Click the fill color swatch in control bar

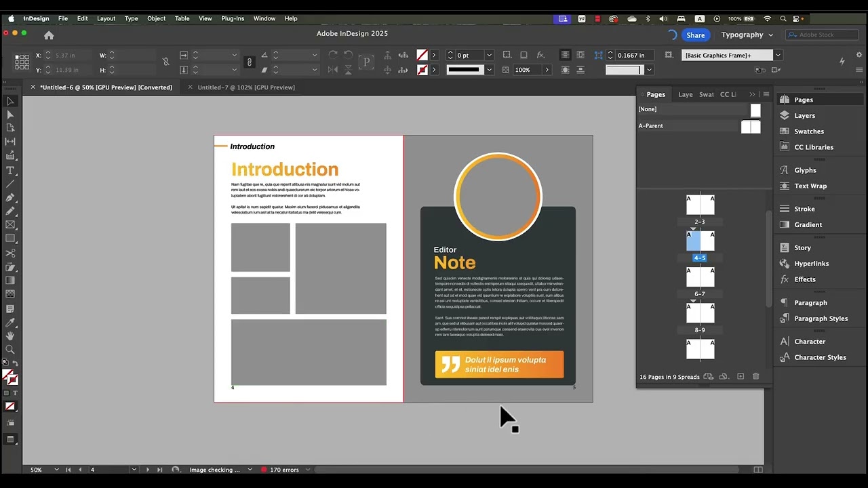point(422,55)
